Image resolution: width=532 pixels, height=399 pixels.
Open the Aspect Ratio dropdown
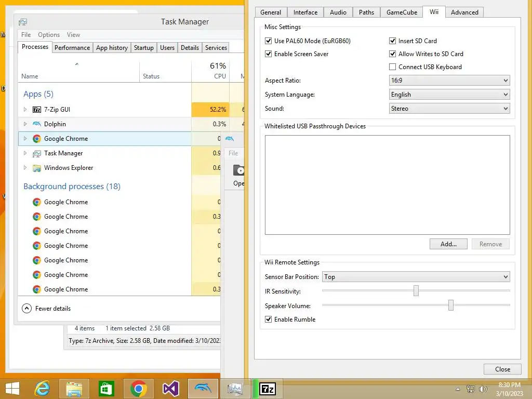[449, 81]
